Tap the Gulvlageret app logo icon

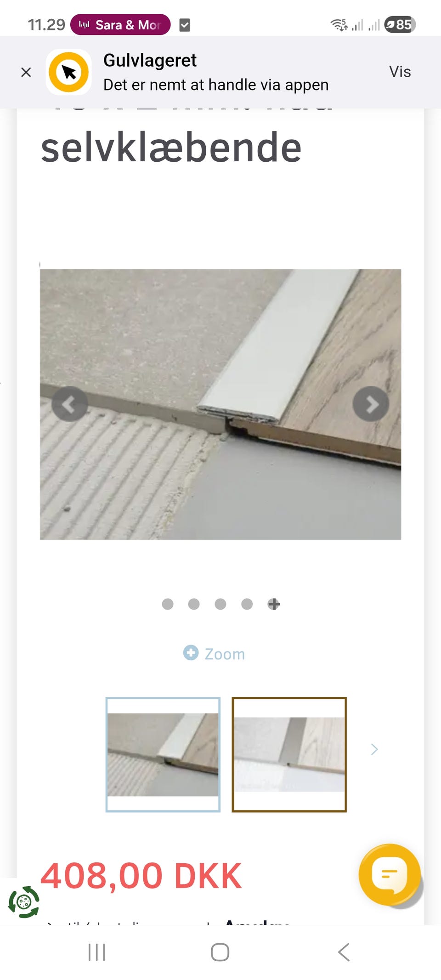[69, 72]
